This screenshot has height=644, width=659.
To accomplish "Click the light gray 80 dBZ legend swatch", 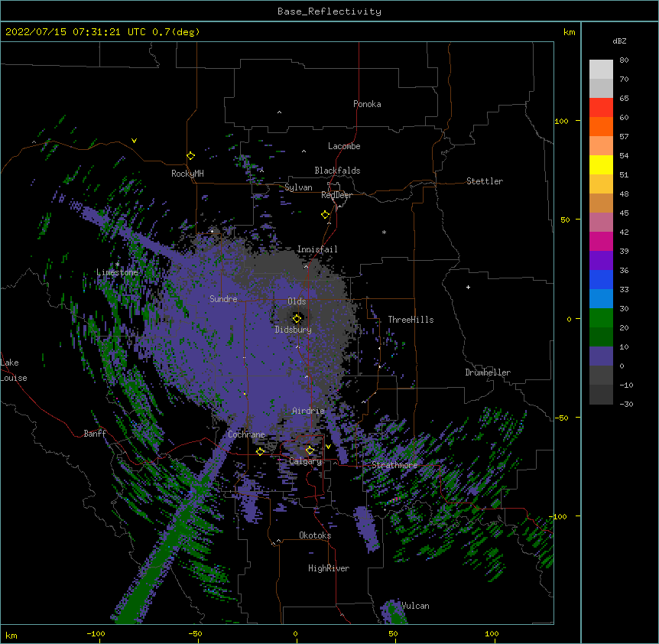I will point(601,70).
